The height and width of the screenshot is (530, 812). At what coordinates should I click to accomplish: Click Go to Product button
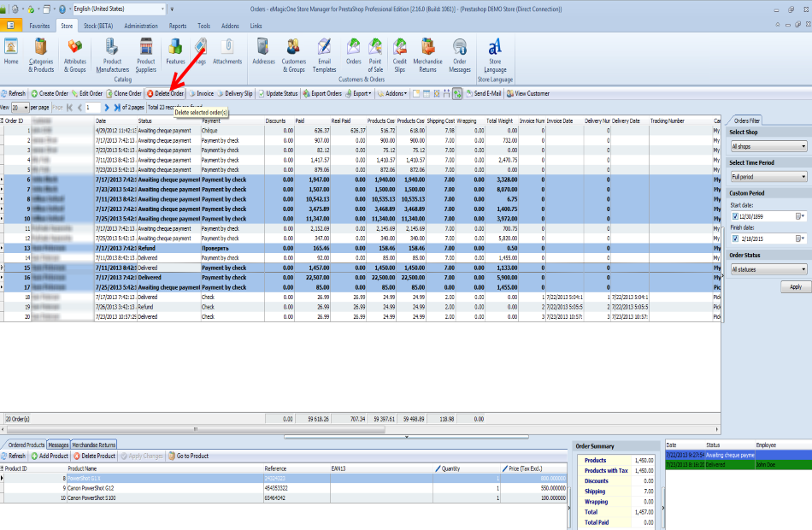coord(189,456)
